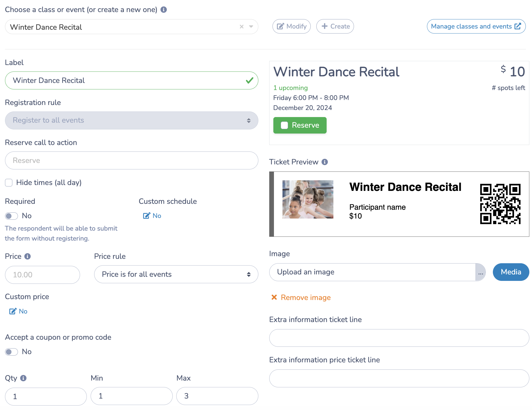This screenshot has width=532, height=410.
Task: Click the ellipsis browse button for image
Action: [x=481, y=272]
